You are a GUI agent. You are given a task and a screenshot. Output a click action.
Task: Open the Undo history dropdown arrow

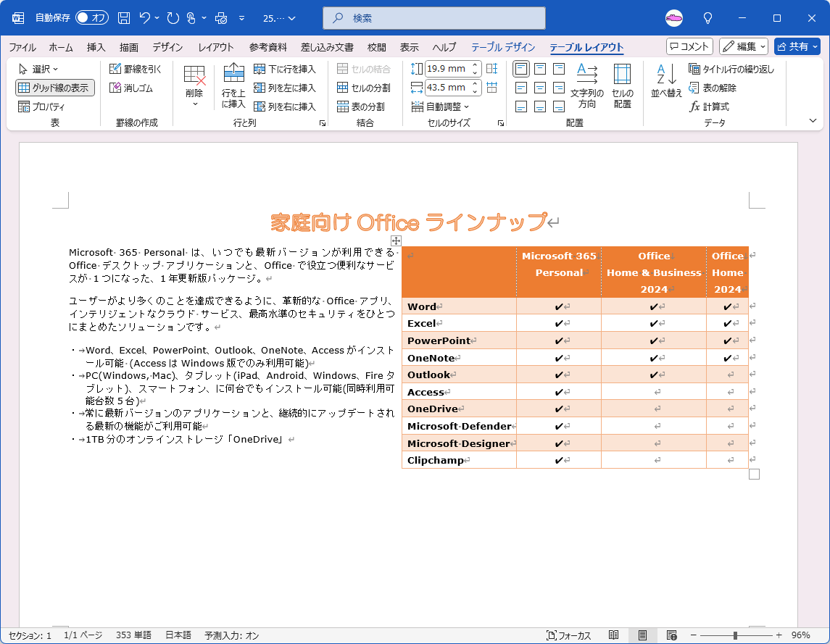tap(157, 18)
